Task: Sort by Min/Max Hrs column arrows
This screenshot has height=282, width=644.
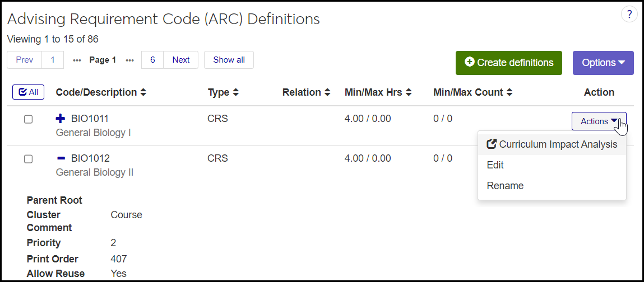Action: pos(409,92)
